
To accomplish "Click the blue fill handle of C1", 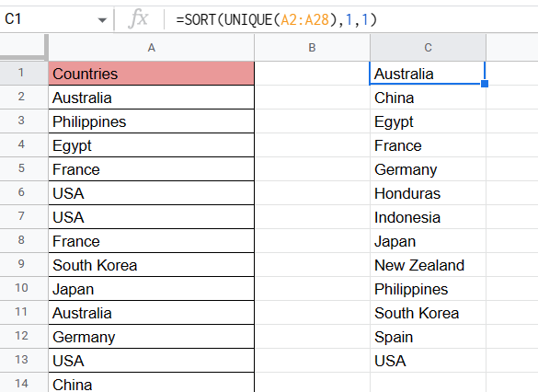I will pos(485,84).
